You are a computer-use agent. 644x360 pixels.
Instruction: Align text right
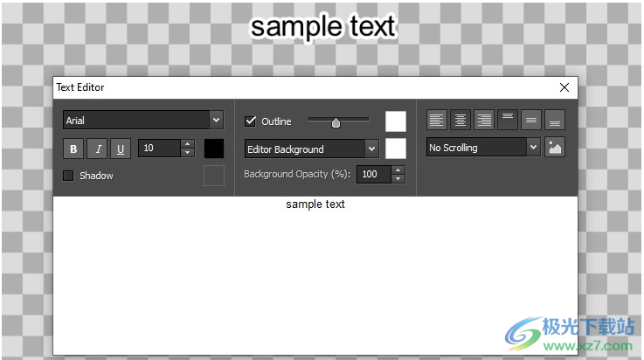click(x=483, y=120)
